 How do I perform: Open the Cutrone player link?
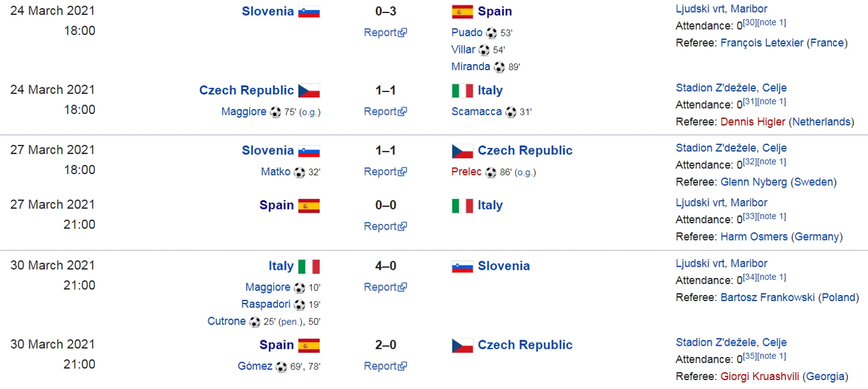[x=227, y=321]
